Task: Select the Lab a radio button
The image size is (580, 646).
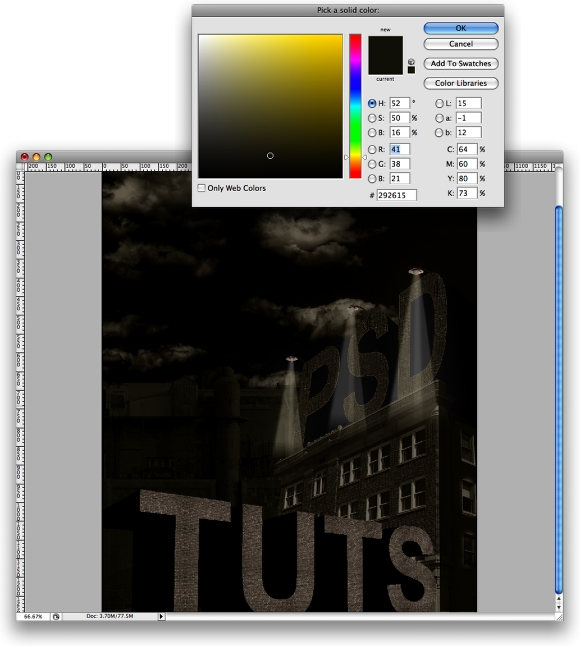Action: pyautogui.click(x=440, y=118)
